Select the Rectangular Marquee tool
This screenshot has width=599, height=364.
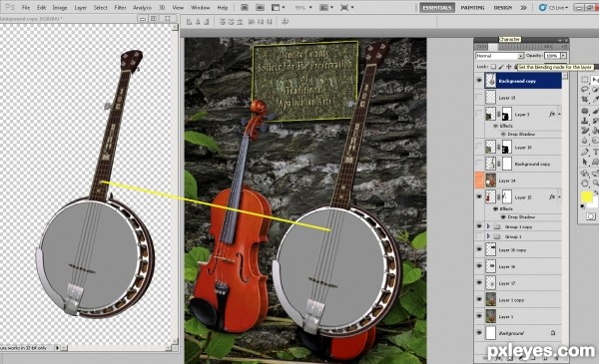coord(585,80)
